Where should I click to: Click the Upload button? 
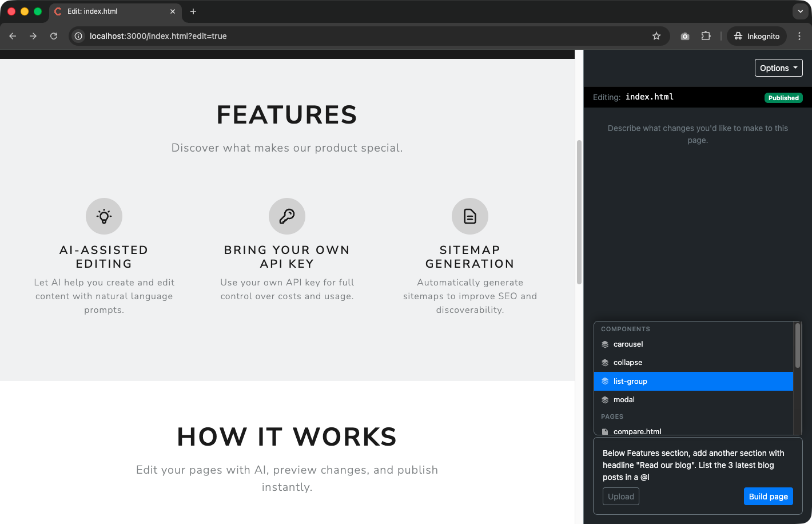[x=620, y=496]
